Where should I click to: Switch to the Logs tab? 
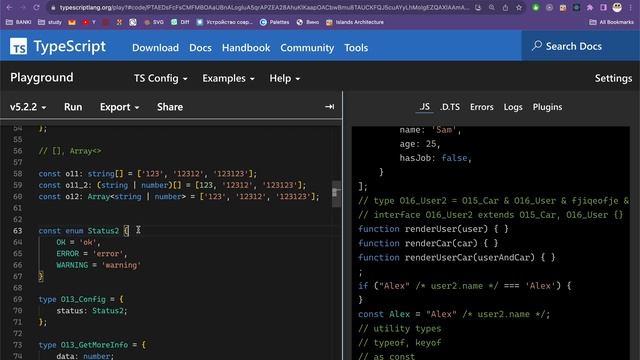(x=513, y=107)
